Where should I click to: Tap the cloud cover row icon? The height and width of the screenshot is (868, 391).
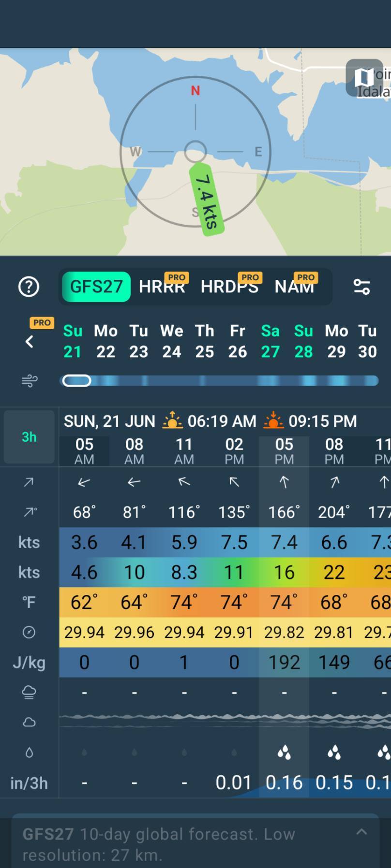[x=29, y=722]
